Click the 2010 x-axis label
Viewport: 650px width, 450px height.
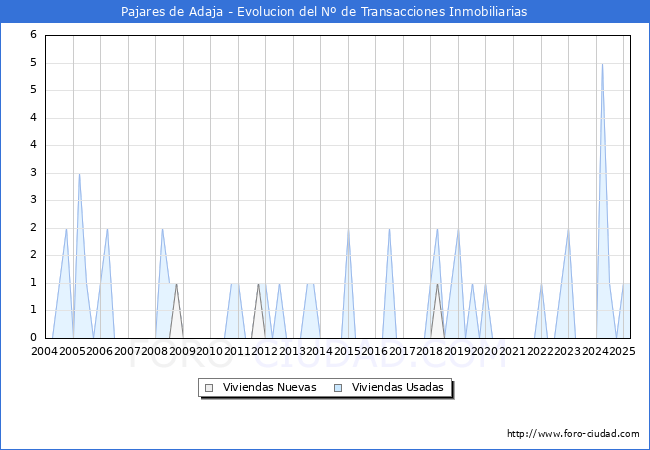tap(210, 351)
